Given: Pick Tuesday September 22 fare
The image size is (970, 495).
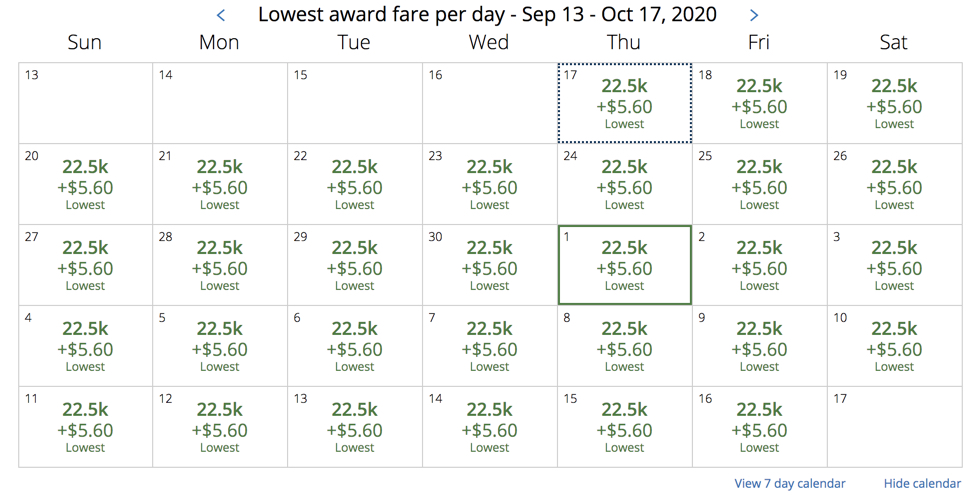Looking at the screenshot, I should point(354,185).
